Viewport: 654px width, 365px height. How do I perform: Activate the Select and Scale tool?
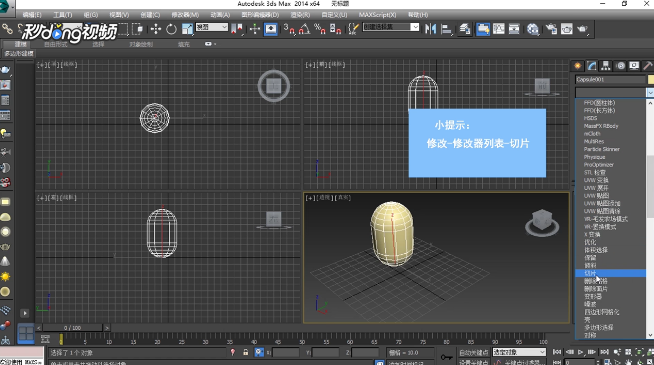[x=187, y=29]
